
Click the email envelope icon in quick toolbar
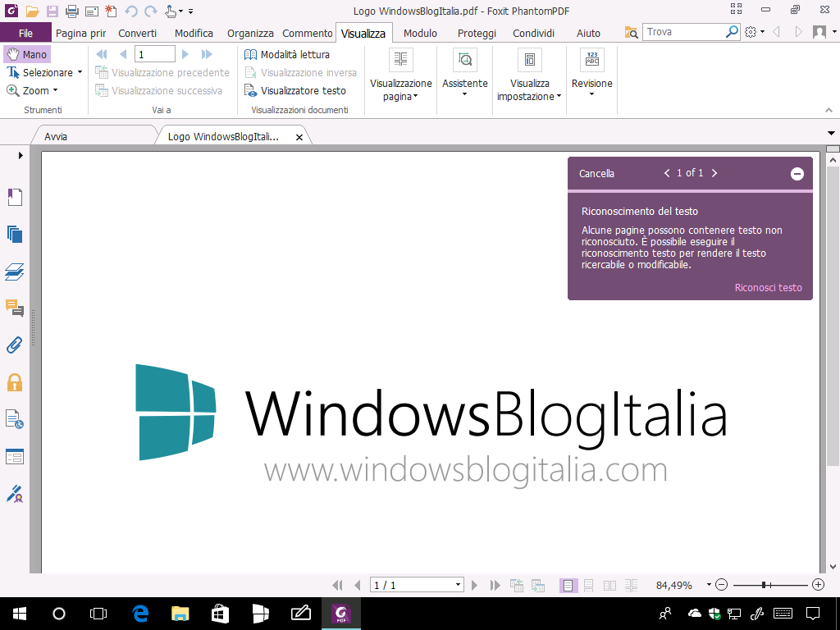[x=92, y=11]
